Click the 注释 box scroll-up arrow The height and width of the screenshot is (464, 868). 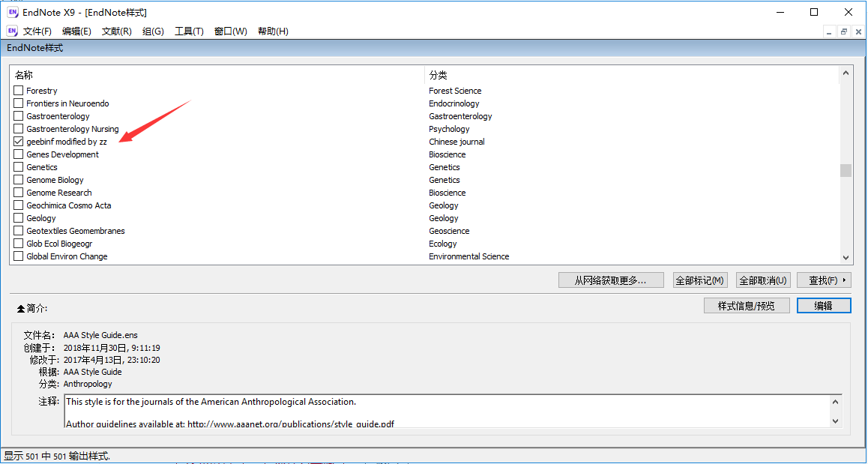(x=835, y=402)
